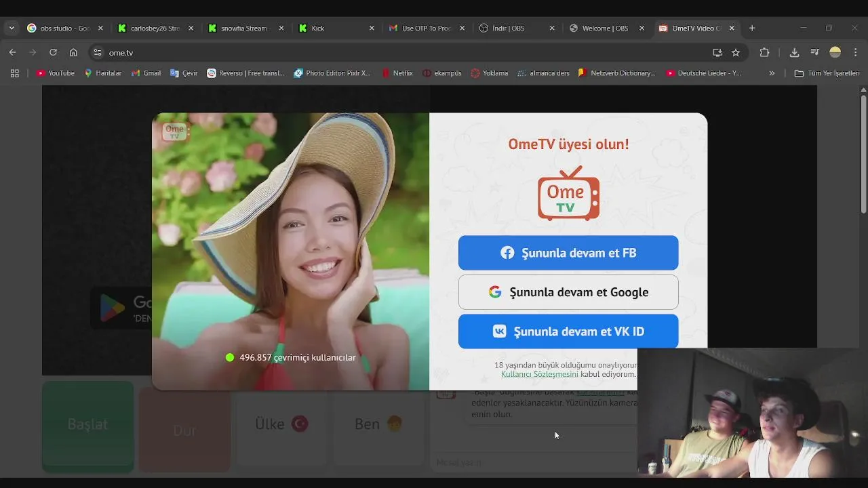
Task: Click the green Başlat button
Action: click(x=88, y=425)
